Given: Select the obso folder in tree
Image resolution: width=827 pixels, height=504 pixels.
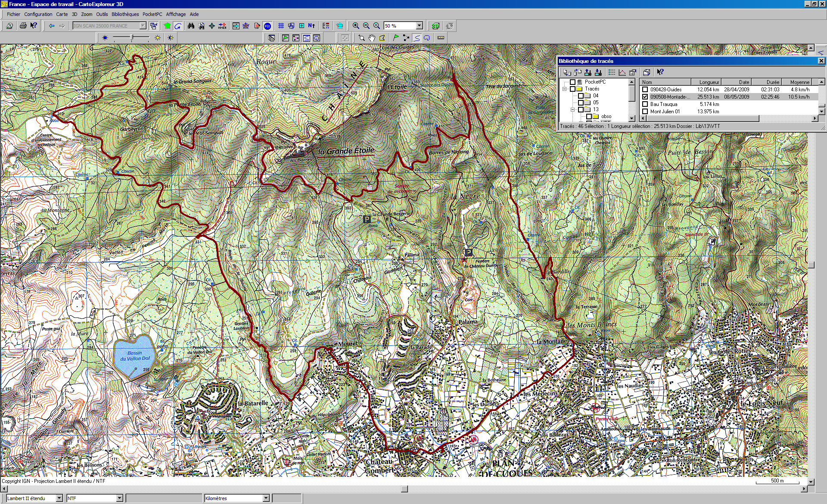Looking at the screenshot, I should (x=606, y=116).
